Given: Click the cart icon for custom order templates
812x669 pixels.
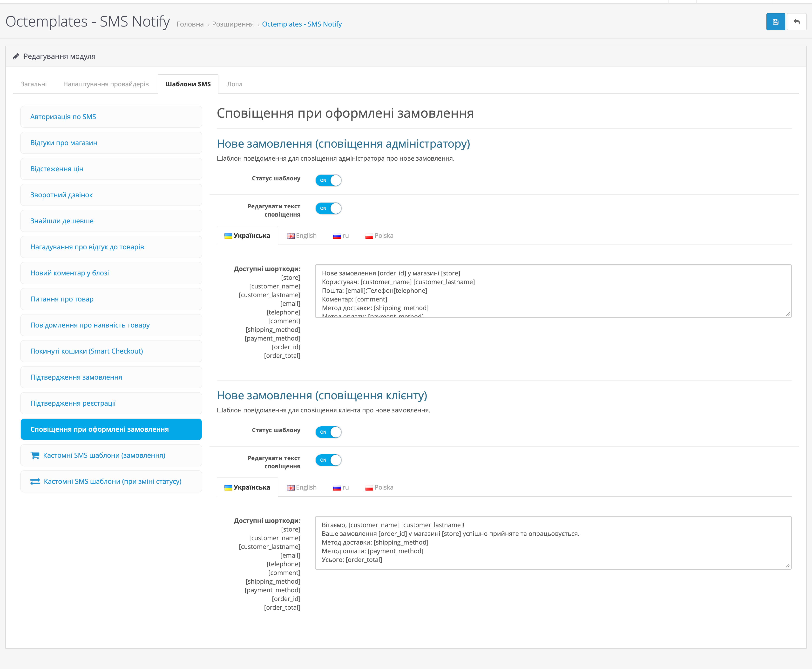Looking at the screenshot, I should click(x=35, y=456).
